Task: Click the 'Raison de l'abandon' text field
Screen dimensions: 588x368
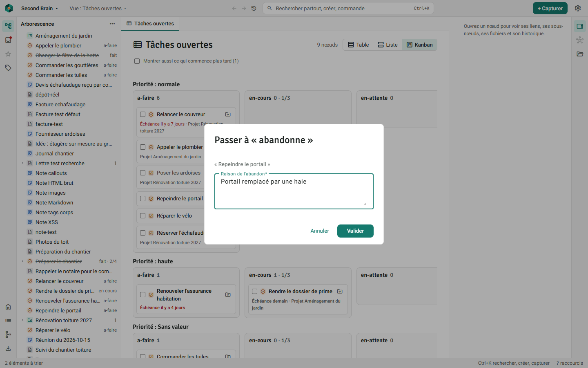Action: 294,191
